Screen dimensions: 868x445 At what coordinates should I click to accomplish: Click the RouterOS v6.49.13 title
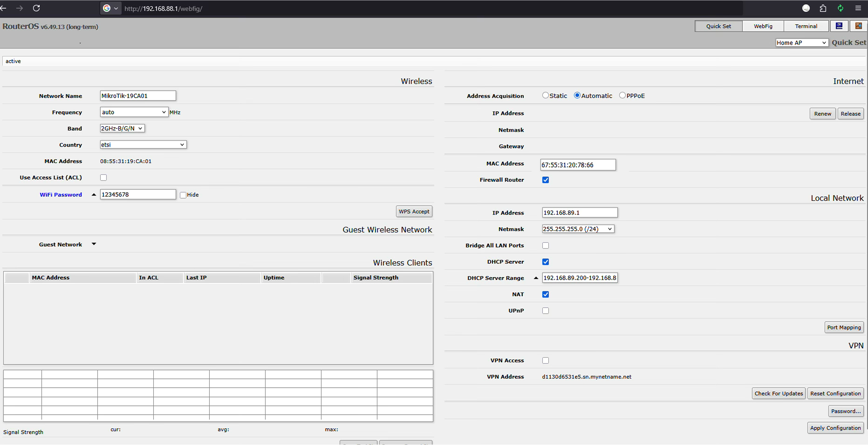click(x=50, y=27)
